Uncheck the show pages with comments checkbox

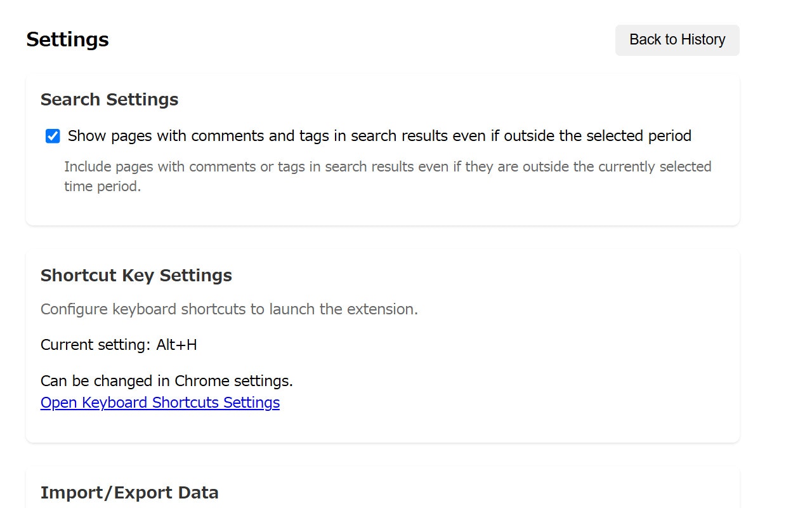click(x=53, y=136)
